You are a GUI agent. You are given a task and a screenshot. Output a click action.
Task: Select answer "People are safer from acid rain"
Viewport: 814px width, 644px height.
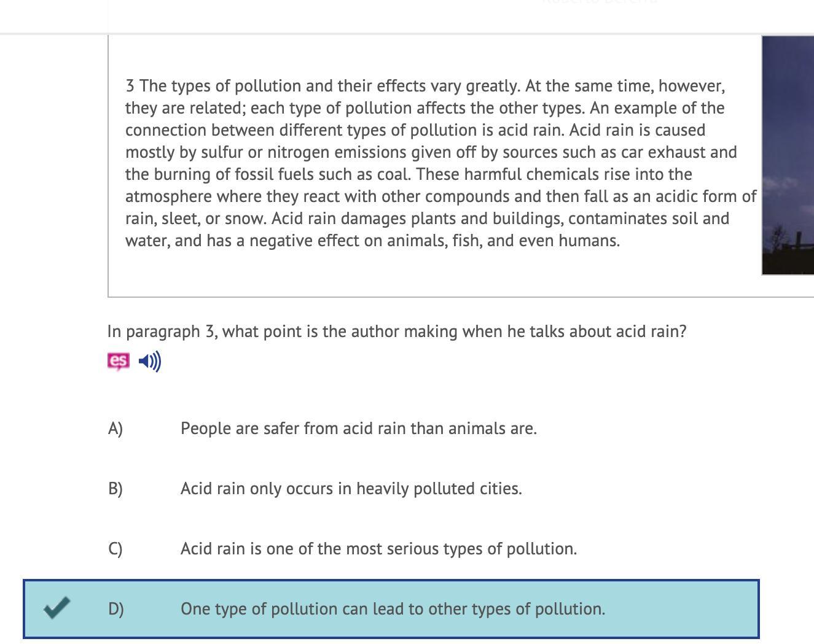point(358,428)
